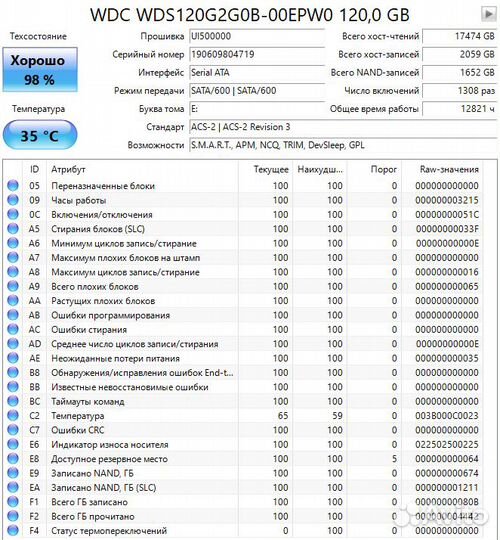This screenshot has width=500, height=540.
Task: Click the Интерфейс field Serial ATA
Action: (x=257, y=73)
